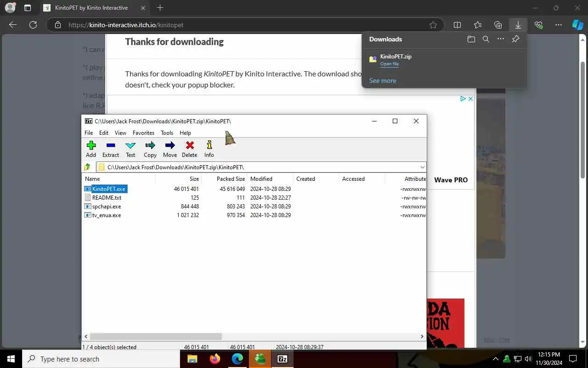588x368 pixels.
Task: Open more options in Downloads panel
Action: click(x=501, y=39)
